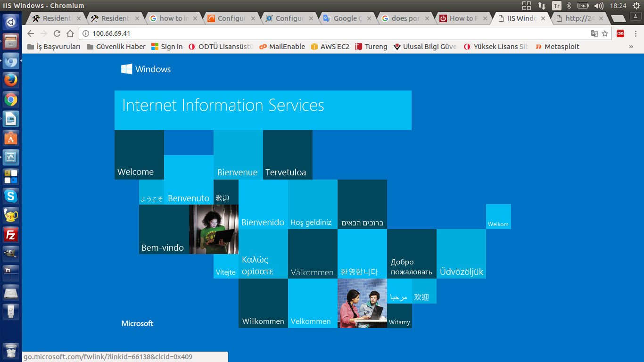The height and width of the screenshot is (362, 644).
Task: Open the sound volume indicator
Action: pos(599,6)
